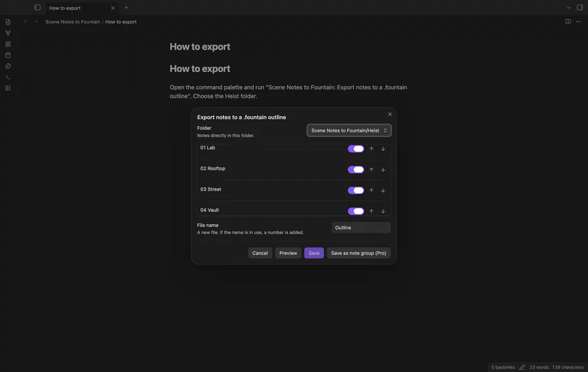The width and height of the screenshot is (588, 372).
Task: Open command palette terminal icon
Action: [x=8, y=77]
